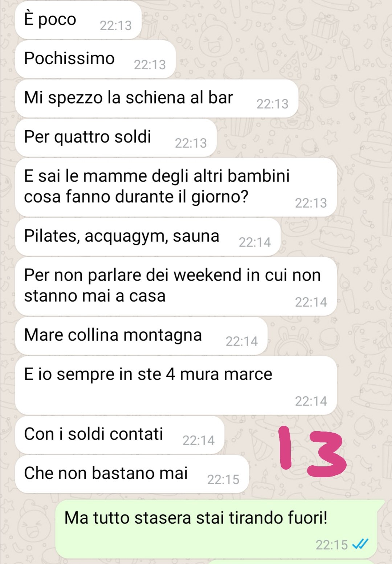This screenshot has height=564, width=392.
Task: Click the 22:15 timestamp of 'Che non bastano mai'
Action: 223,479
